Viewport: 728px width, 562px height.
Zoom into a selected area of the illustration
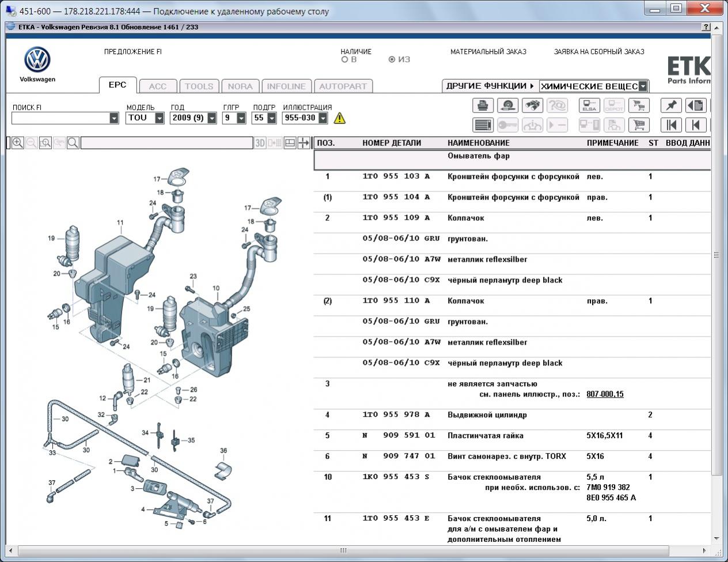45,143
